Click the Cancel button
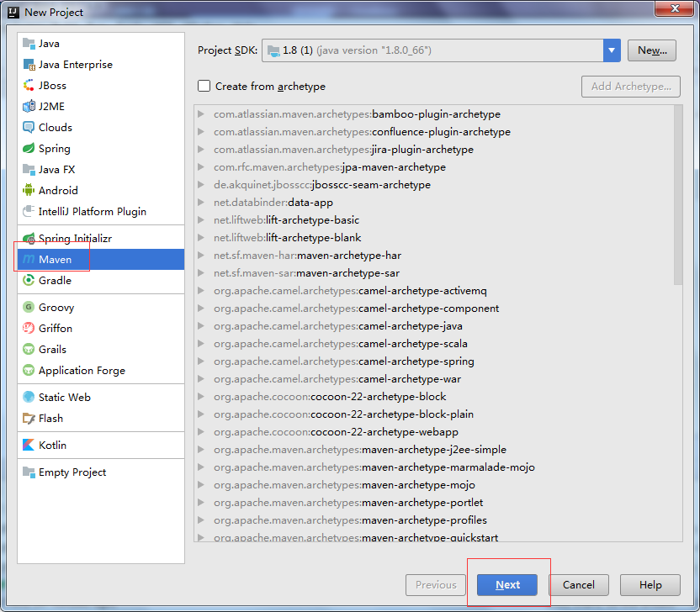This screenshot has height=612, width=700. coord(579,585)
